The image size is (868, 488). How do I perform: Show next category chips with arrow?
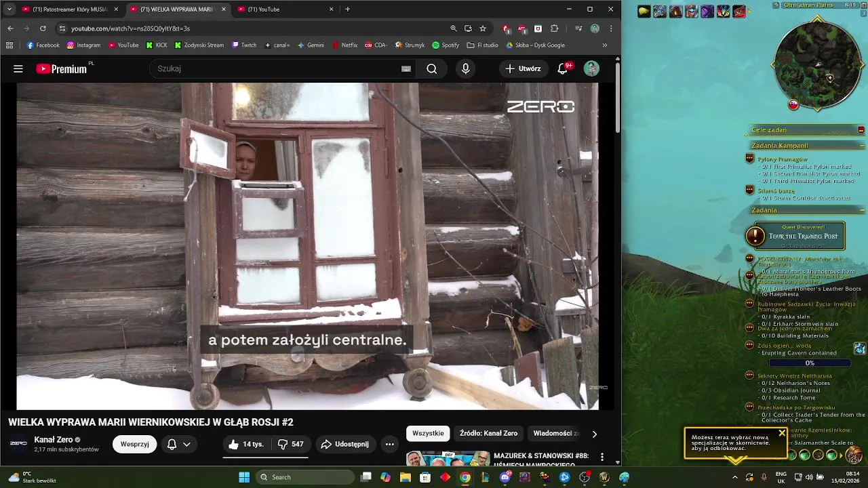pyautogui.click(x=595, y=434)
